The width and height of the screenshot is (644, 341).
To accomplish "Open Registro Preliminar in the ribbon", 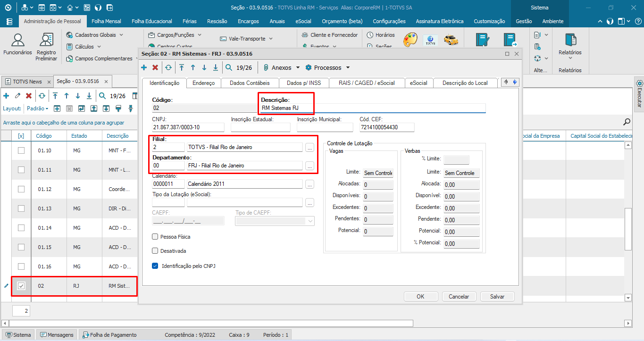I will (46, 46).
